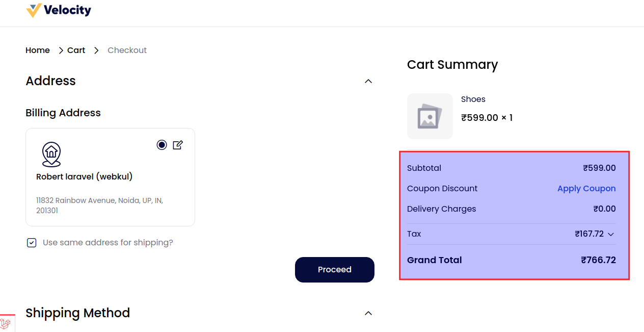Edit the billing address with pencil icon
The width and height of the screenshot is (644, 332).
click(178, 145)
